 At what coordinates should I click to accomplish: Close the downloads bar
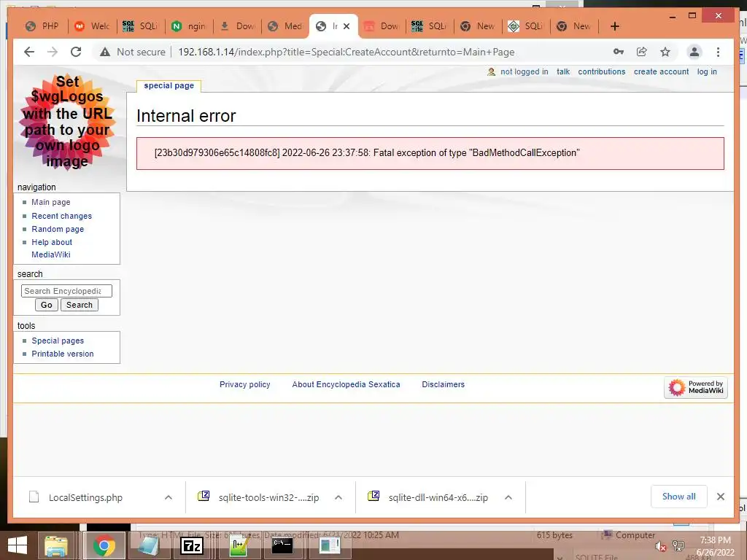click(x=720, y=497)
